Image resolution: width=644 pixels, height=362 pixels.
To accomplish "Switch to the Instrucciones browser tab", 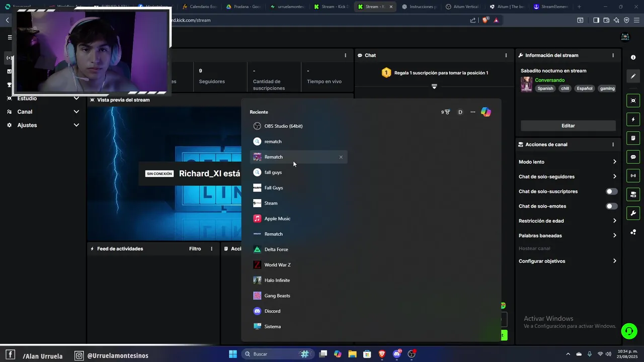I will [419, 7].
